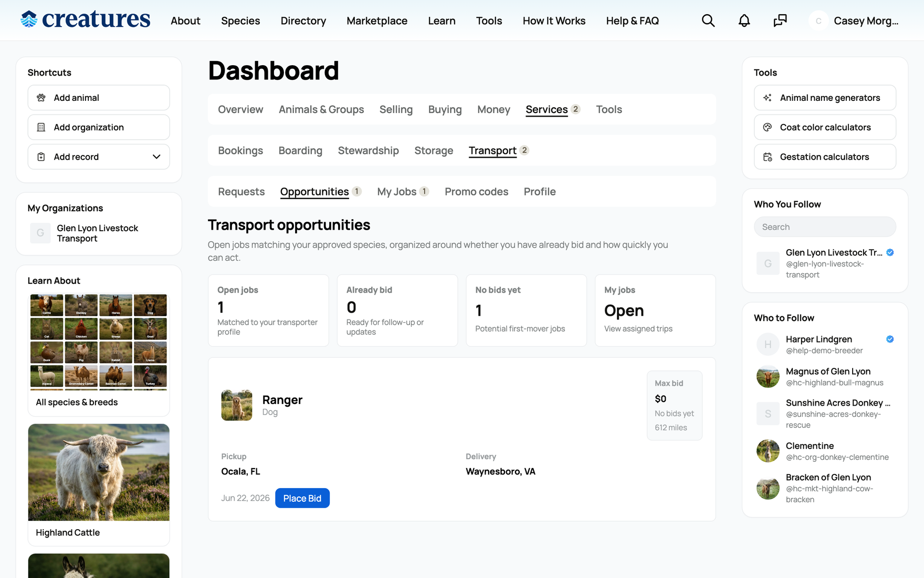Switch to Bookings sub-tab
Viewport: 924px width, 578px height.
(240, 150)
